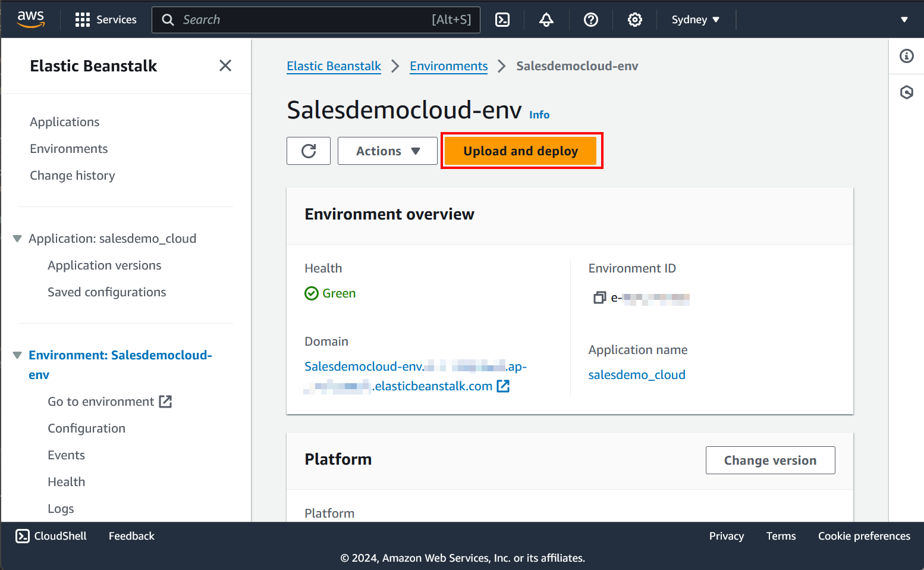The image size is (924, 570).
Task: Open the help question mark icon
Action: click(590, 20)
